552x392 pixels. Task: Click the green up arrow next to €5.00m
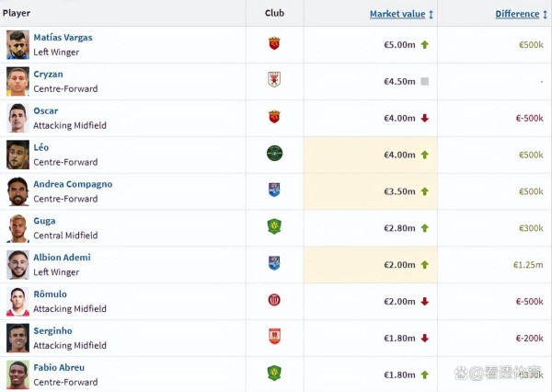coord(425,45)
